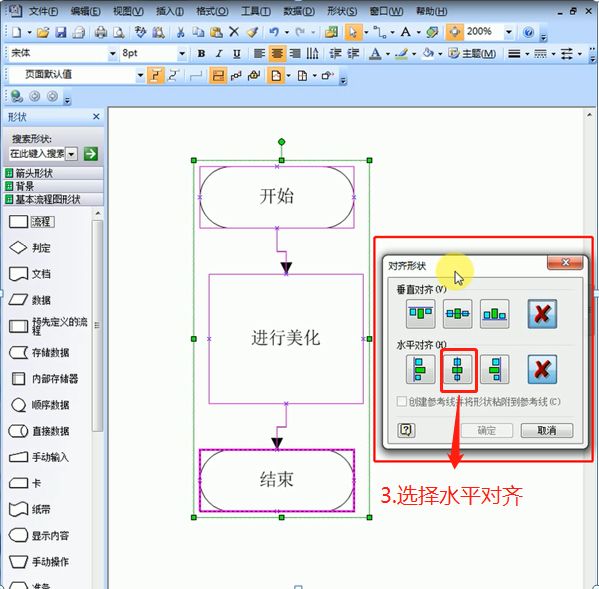Click the Undo arrow icon
The height and width of the screenshot is (589, 599).
tap(274, 32)
